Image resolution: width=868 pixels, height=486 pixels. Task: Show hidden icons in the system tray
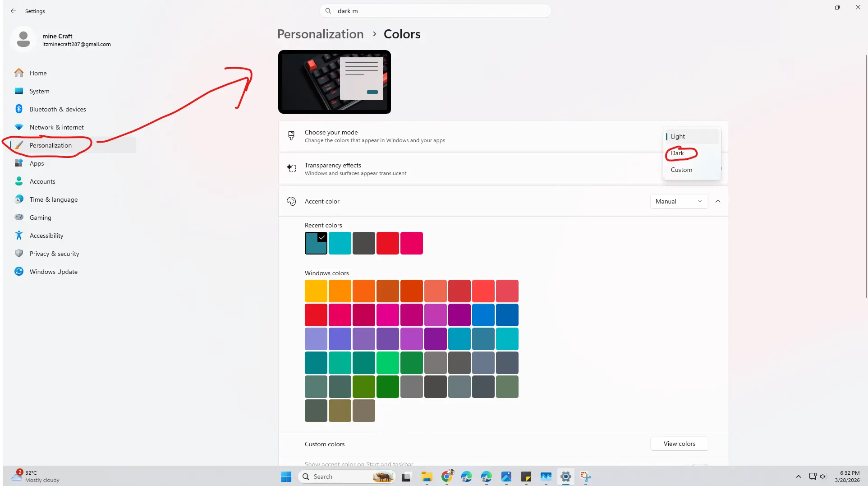[798, 477]
